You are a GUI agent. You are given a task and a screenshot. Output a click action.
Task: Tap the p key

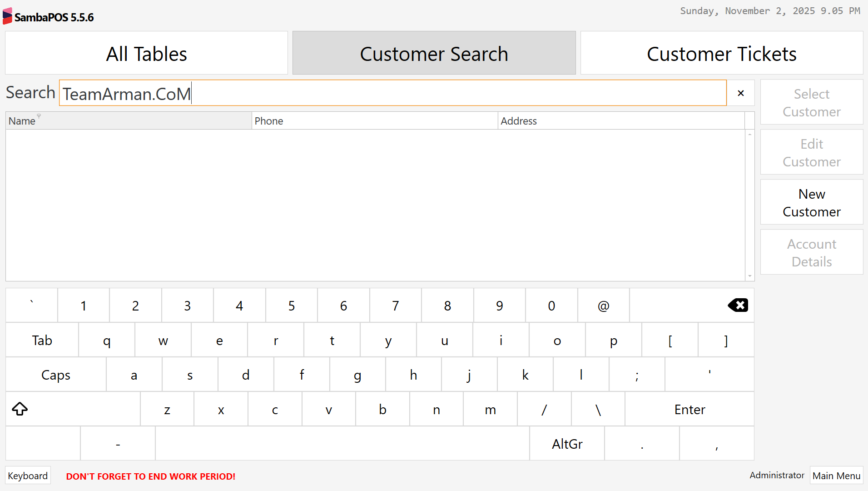614,340
